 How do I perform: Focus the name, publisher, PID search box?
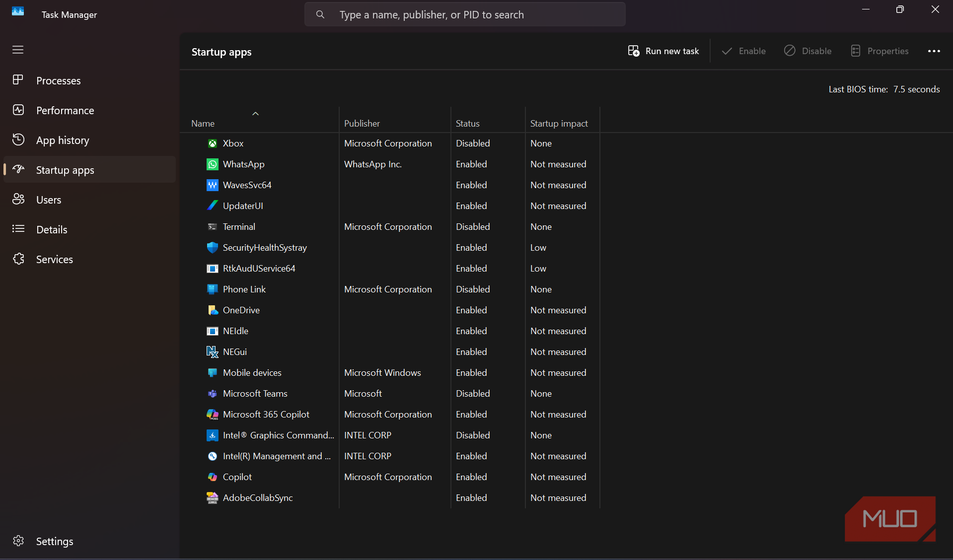point(465,14)
